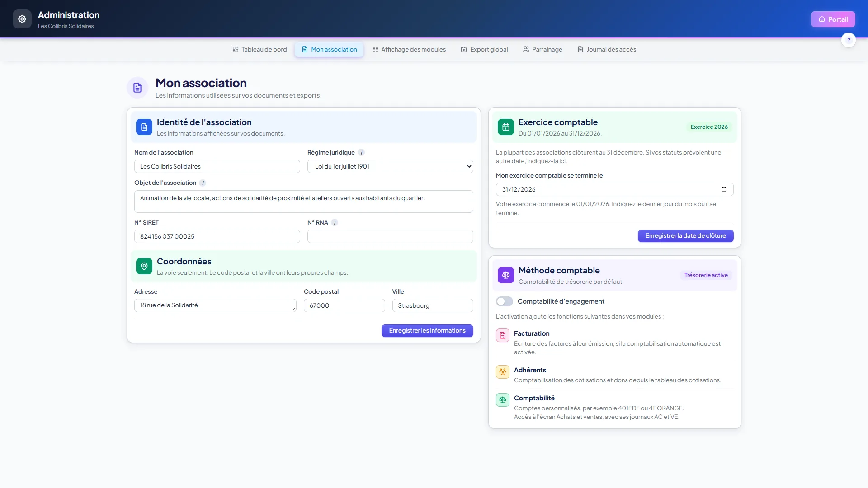
Task: Click Enregistrer la date de clôture button
Action: [685, 236]
